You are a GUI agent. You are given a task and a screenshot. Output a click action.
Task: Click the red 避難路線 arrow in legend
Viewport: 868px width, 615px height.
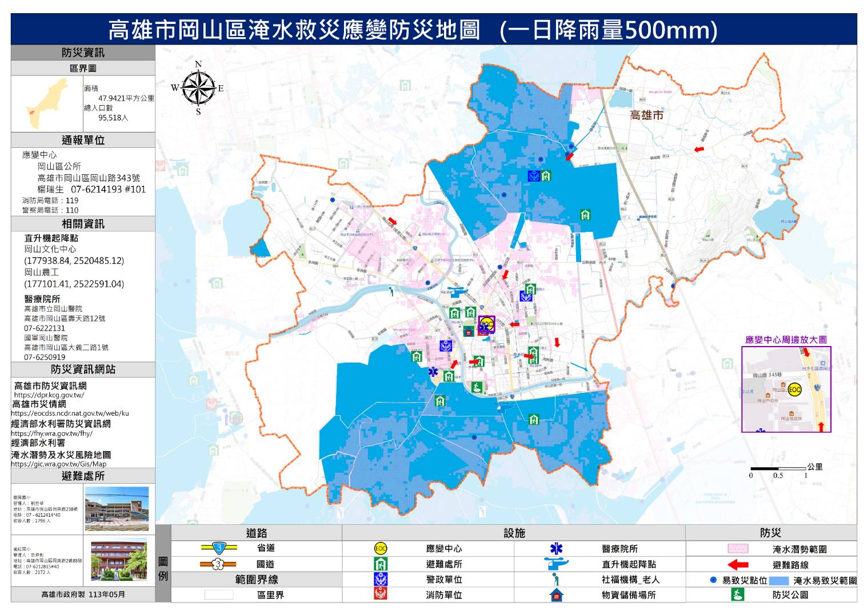click(738, 565)
